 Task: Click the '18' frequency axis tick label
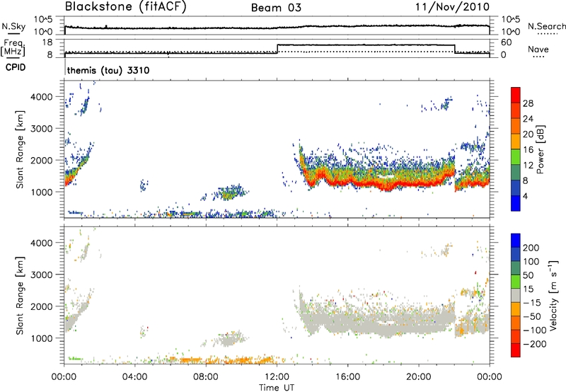(x=47, y=42)
